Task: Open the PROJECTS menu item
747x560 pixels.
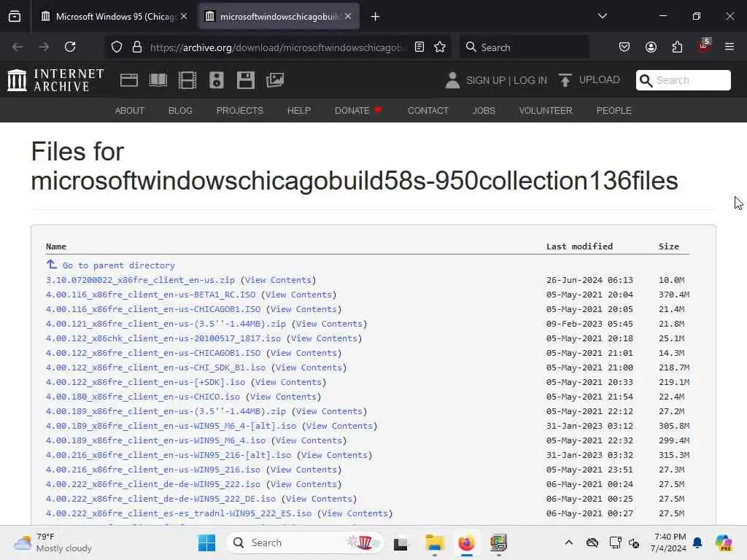Action: click(x=239, y=111)
